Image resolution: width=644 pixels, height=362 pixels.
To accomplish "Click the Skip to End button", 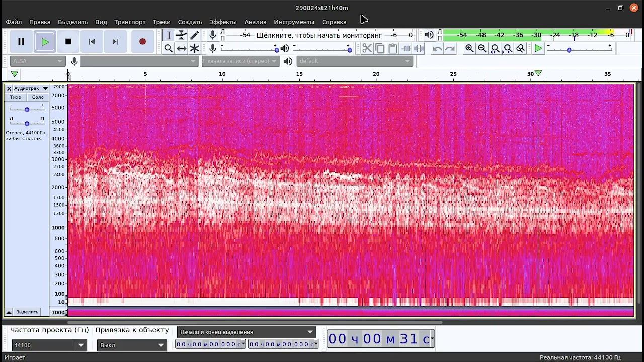I will [x=115, y=42].
